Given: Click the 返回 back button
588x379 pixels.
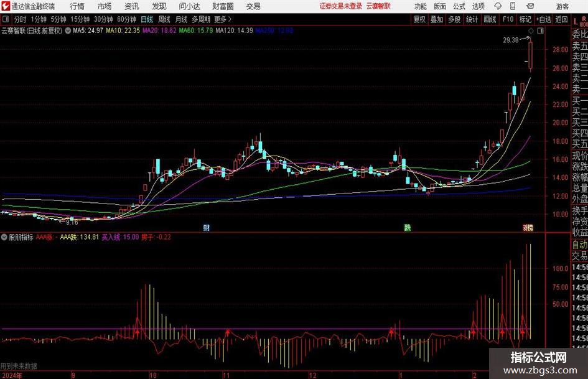Looking at the screenshot, I should [x=562, y=19].
